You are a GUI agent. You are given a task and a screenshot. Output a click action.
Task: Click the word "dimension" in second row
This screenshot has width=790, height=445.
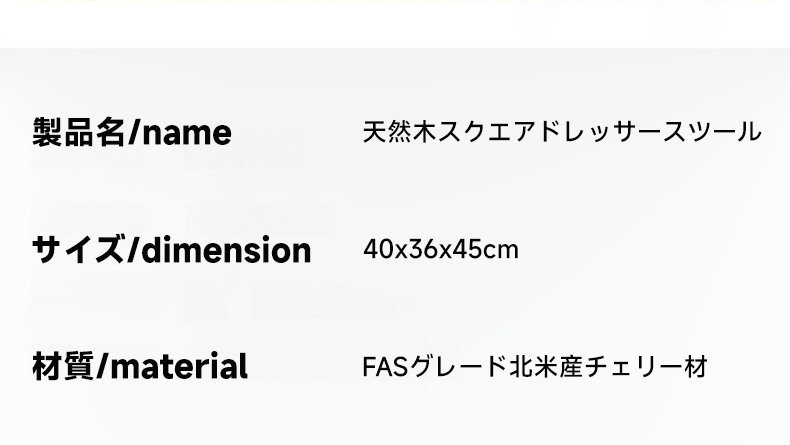point(226,249)
